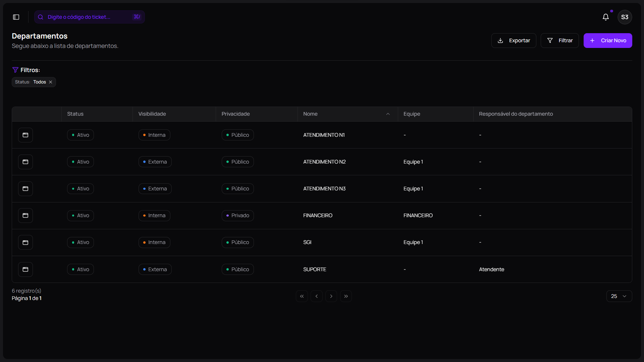Open the S3 user avatar menu
The height and width of the screenshot is (362, 644).
(625, 17)
